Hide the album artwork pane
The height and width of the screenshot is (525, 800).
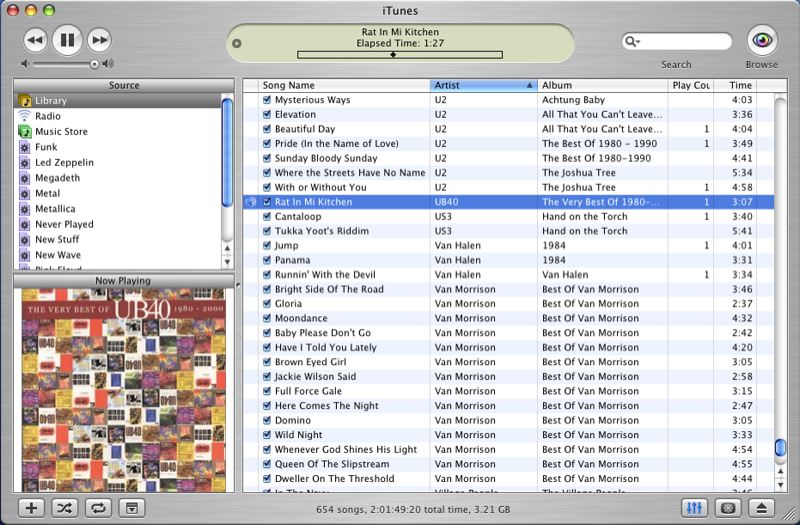pyautogui.click(x=129, y=508)
